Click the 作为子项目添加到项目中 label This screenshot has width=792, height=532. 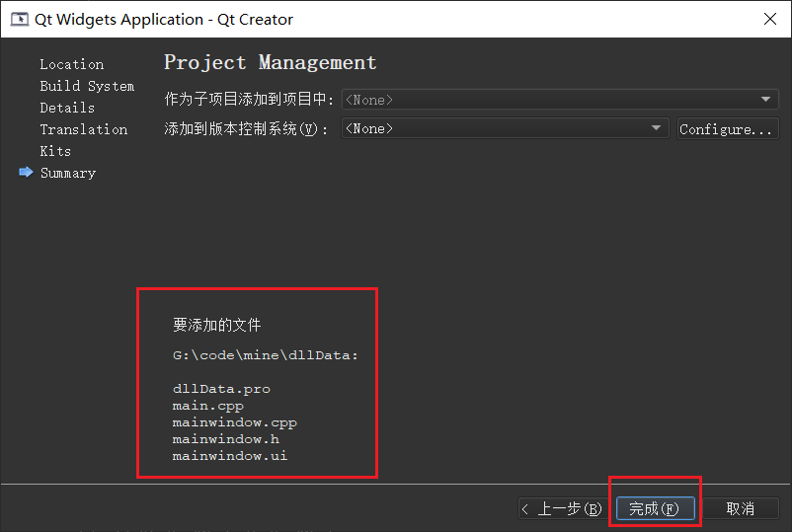pos(249,99)
